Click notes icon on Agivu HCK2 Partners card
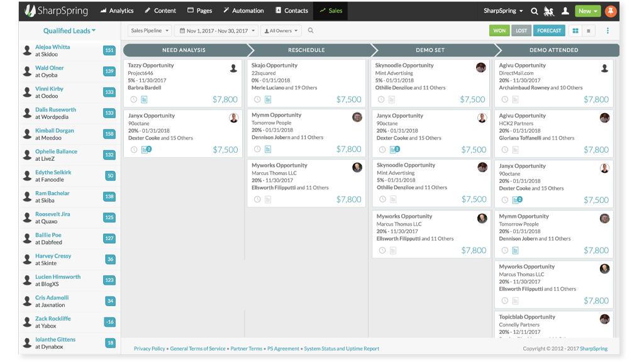 point(516,150)
